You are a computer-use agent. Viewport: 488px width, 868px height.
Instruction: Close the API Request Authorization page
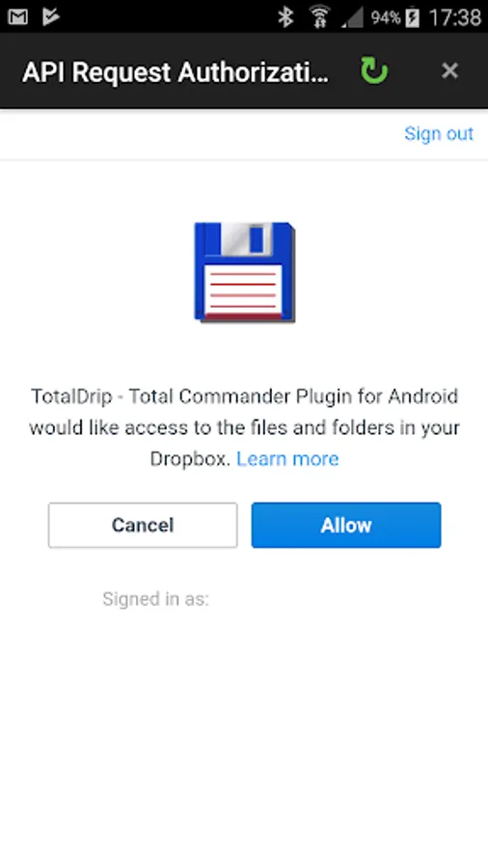(x=449, y=70)
